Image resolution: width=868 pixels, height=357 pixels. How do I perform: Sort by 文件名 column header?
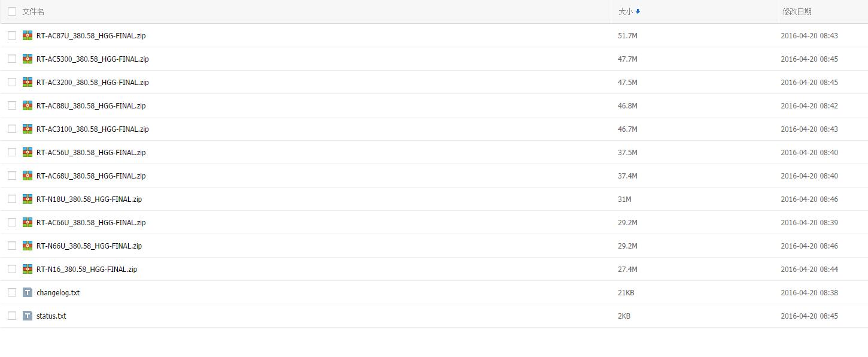point(33,11)
